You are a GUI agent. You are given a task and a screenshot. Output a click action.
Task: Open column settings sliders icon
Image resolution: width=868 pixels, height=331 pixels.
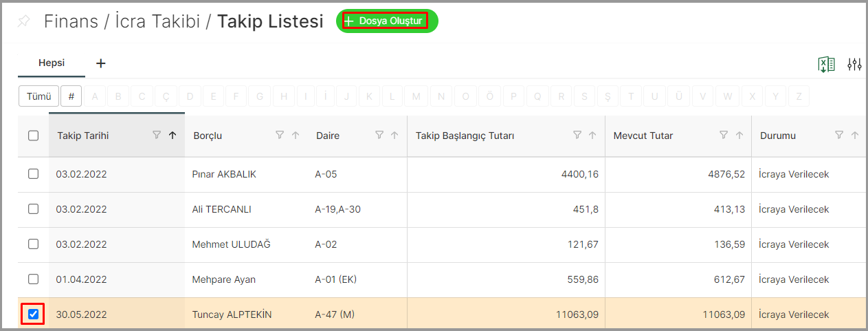pyautogui.click(x=854, y=65)
